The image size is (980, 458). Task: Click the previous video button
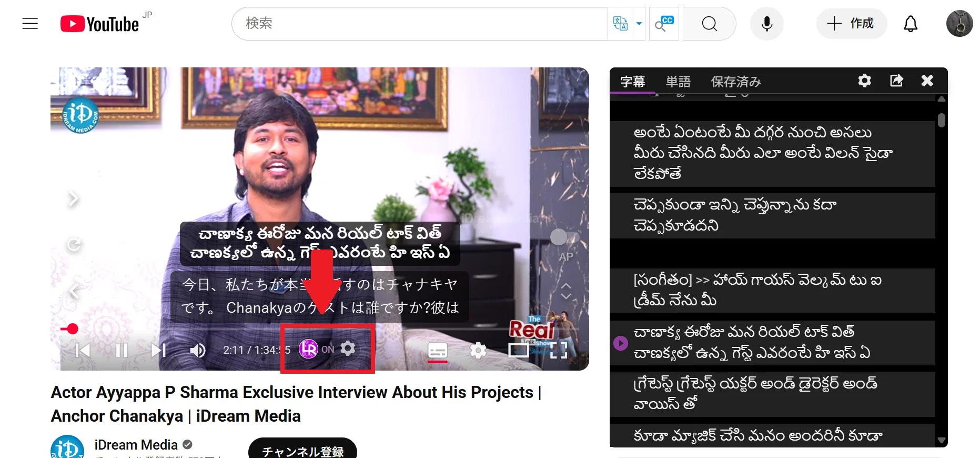coord(83,350)
